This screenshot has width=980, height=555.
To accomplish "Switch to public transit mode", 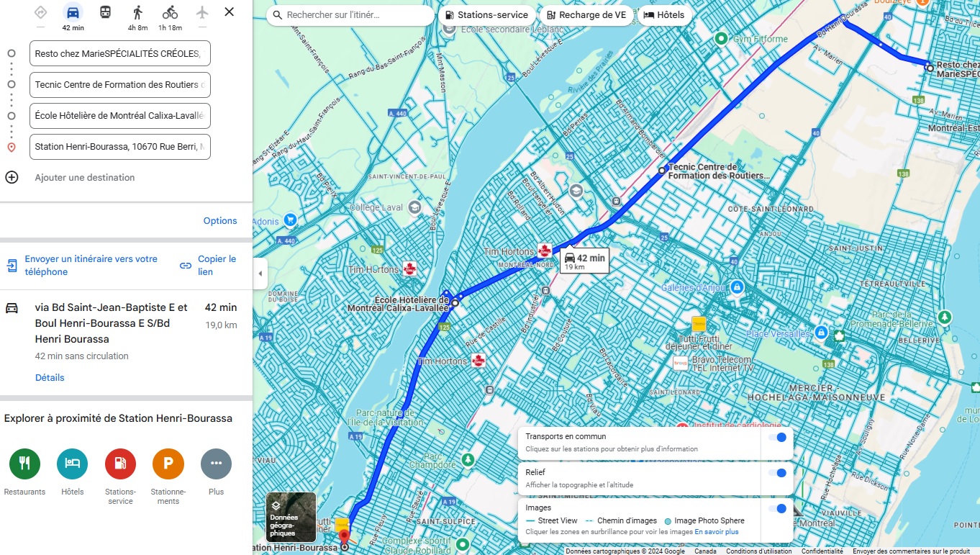I will 105,12.
